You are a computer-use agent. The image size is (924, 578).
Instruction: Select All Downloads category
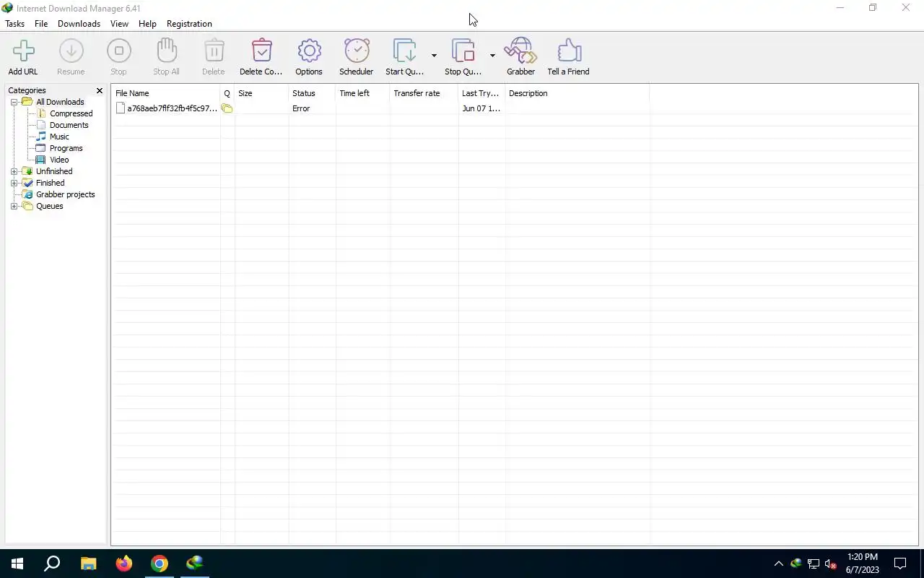tap(60, 102)
